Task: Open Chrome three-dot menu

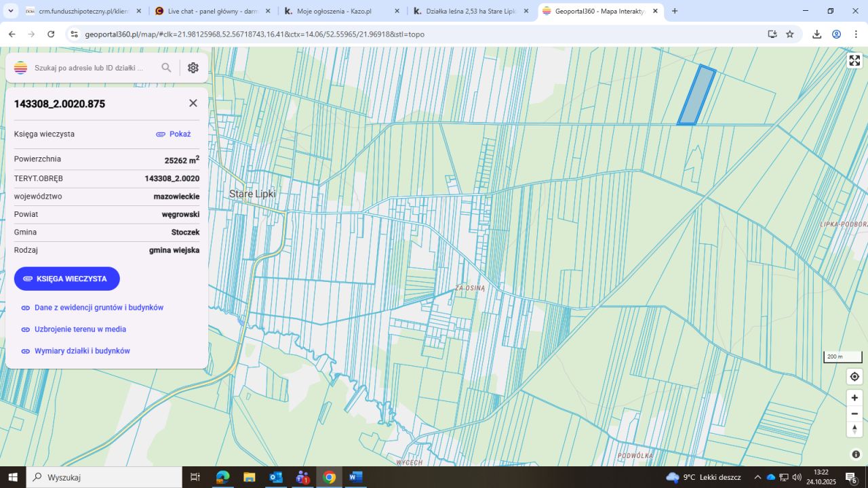Action: (856, 34)
